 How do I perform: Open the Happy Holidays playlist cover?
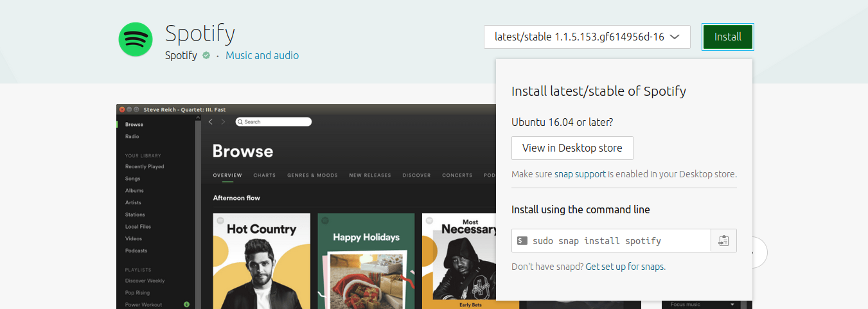coord(366,261)
